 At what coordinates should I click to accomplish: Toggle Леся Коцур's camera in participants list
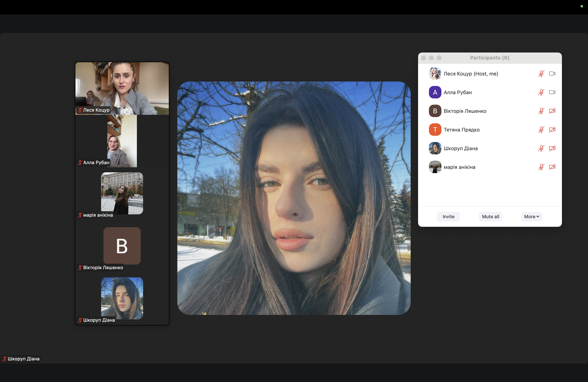click(x=552, y=74)
